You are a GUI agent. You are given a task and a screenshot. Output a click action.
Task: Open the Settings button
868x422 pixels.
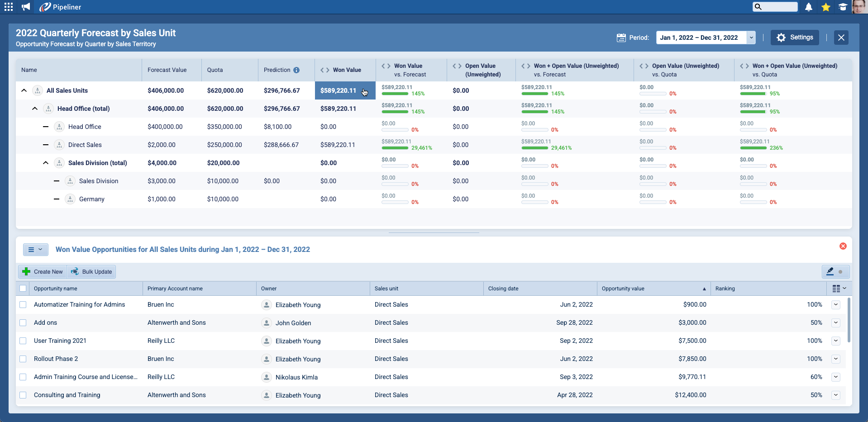pyautogui.click(x=795, y=38)
